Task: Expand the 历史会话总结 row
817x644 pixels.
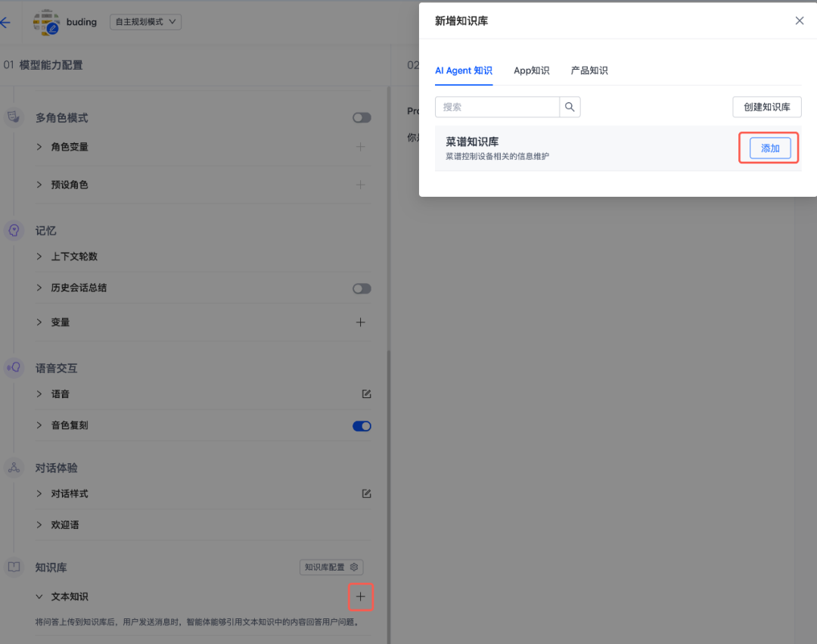Action: 39,288
